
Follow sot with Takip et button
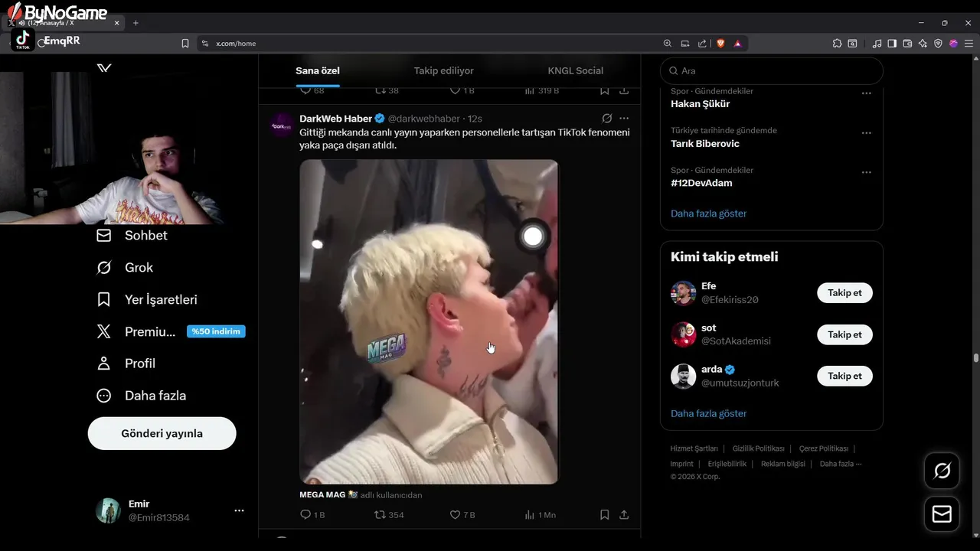[844, 334]
